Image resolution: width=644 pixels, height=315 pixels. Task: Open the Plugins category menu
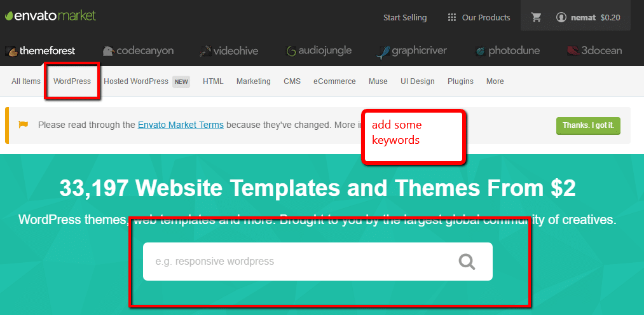click(460, 81)
